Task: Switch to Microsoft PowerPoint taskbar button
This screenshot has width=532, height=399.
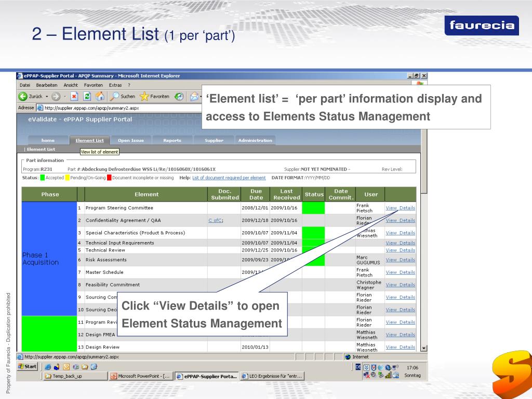Action: tap(141, 376)
